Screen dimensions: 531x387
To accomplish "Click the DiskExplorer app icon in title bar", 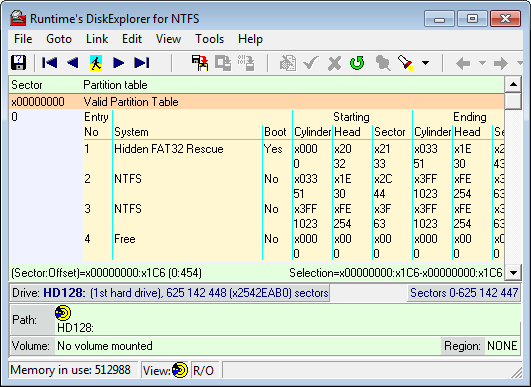I will click(18, 18).
